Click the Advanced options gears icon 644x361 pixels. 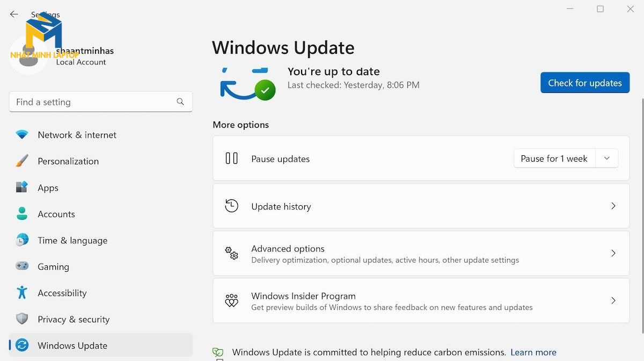tap(232, 253)
